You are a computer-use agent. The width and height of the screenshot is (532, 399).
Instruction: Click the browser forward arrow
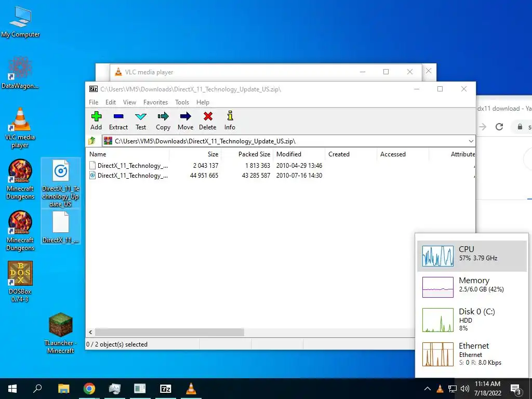pos(483,127)
